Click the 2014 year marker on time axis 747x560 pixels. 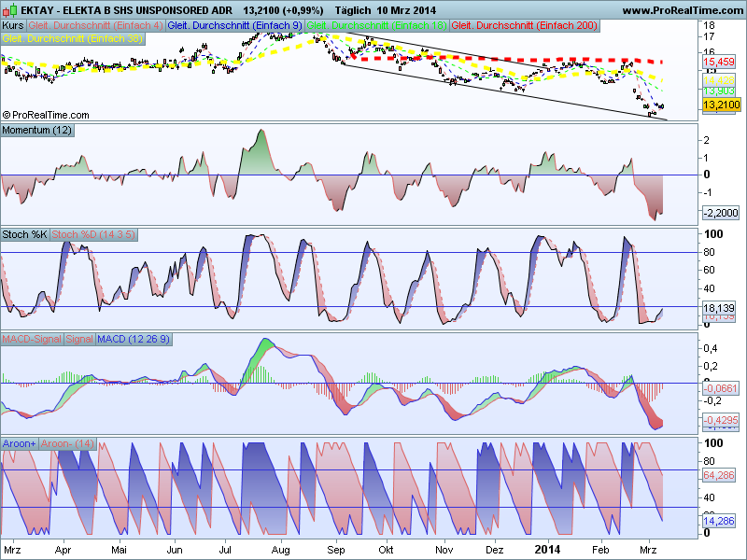(547, 550)
